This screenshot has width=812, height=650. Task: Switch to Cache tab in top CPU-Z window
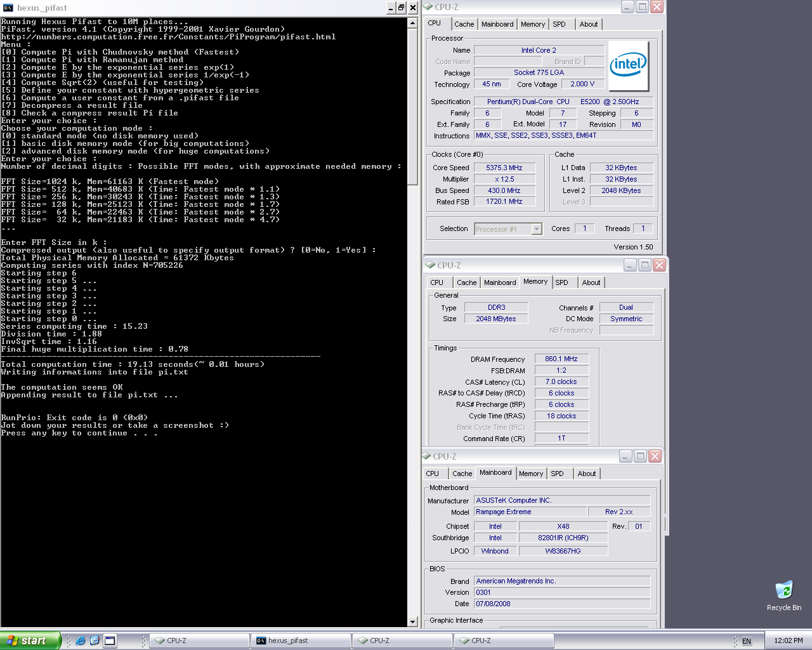464,24
